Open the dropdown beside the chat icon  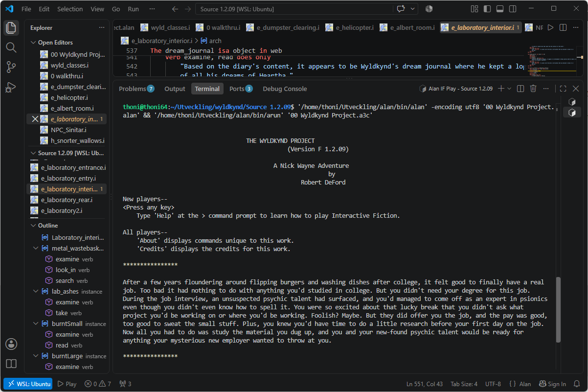pos(413,9)
